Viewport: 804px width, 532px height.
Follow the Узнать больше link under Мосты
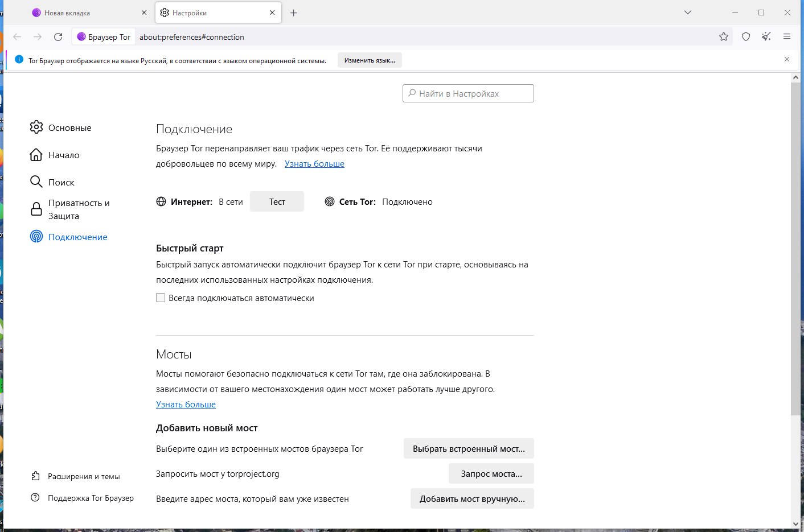(186, 405)
